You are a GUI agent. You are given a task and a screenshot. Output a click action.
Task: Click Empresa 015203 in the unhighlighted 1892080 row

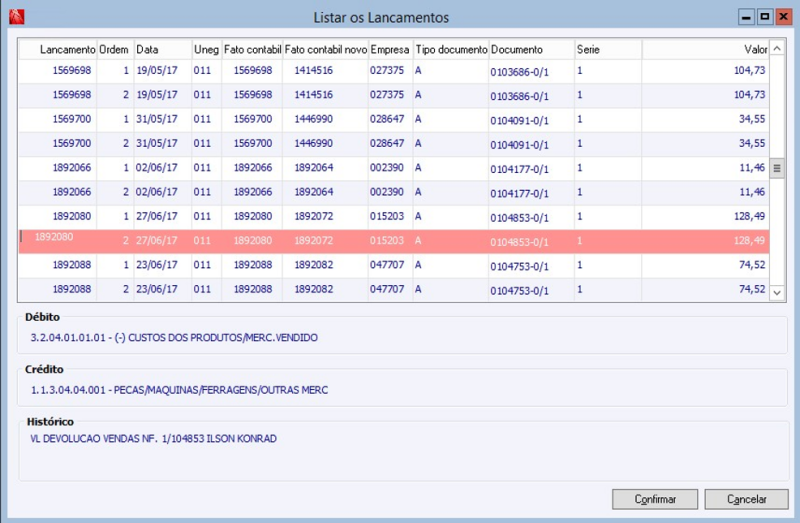[x=387, y=216]
